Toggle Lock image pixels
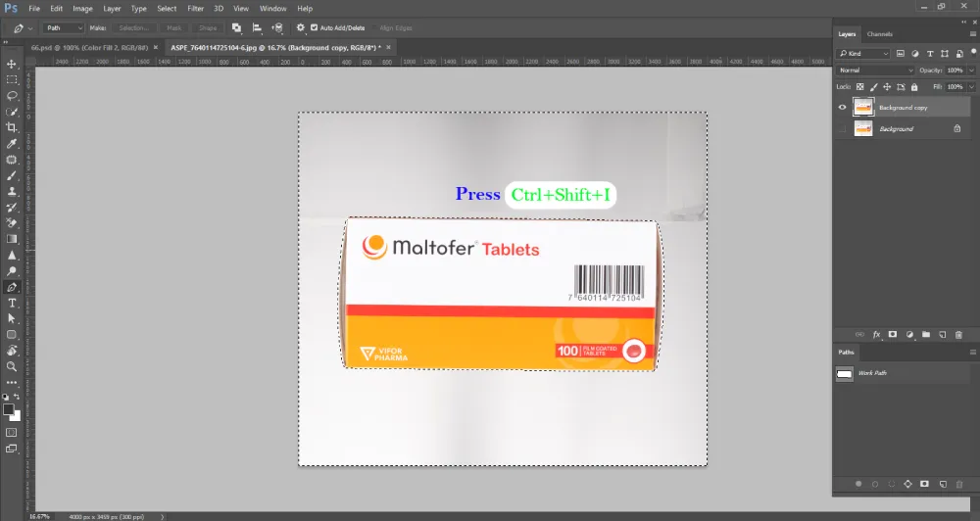This screenshot has height=521, width=980. [x=874, y=87]
